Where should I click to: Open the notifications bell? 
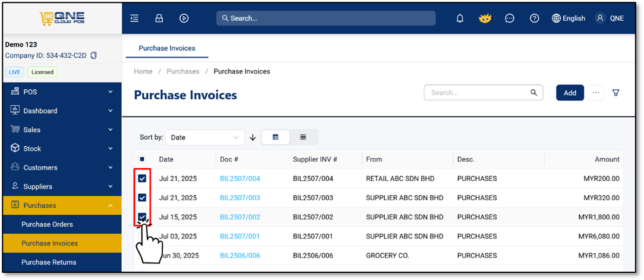pyautogui.click(x=460, y=18)
